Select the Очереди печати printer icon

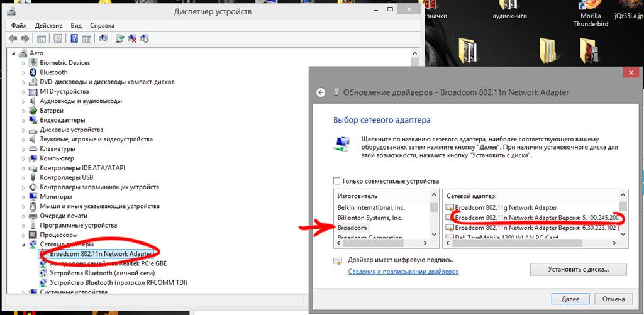tap(33, 216)
